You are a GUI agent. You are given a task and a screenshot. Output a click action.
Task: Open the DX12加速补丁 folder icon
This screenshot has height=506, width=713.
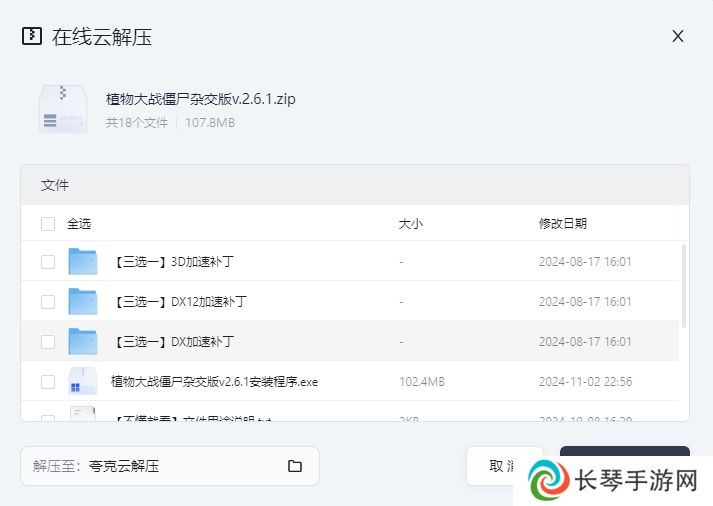(83, 301)
